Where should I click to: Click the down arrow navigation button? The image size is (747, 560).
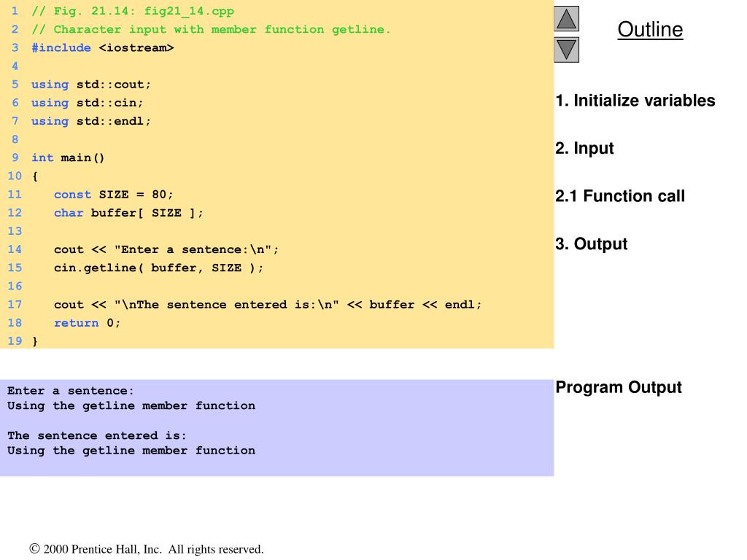click(566, 50)
